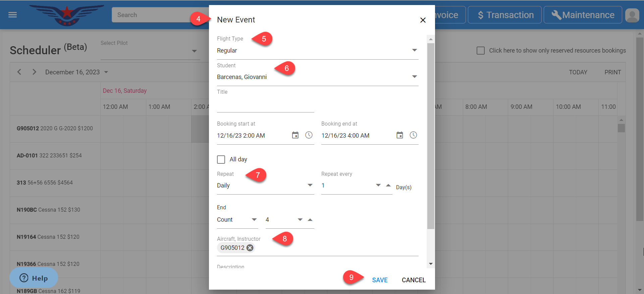Screen dimensions: 644x294
Task: Expand the Repeat frequency dropdown
Action: [310, 186]
